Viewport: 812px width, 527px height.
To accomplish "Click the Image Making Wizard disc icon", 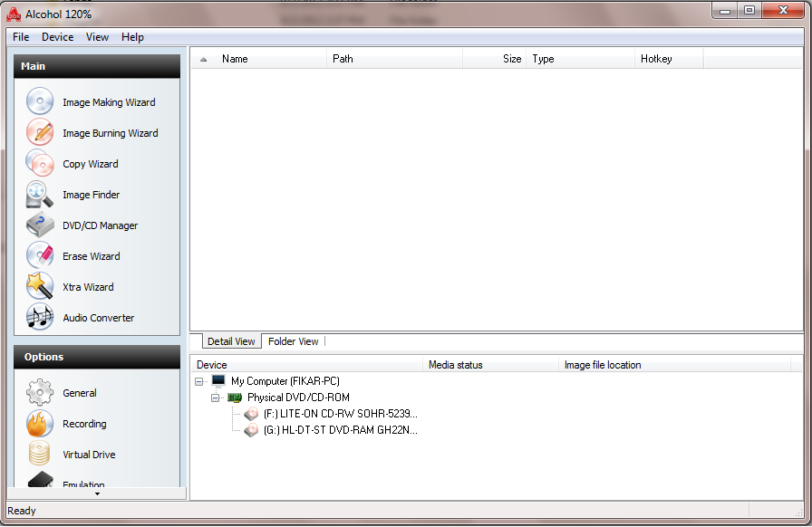I will [40, 101].
